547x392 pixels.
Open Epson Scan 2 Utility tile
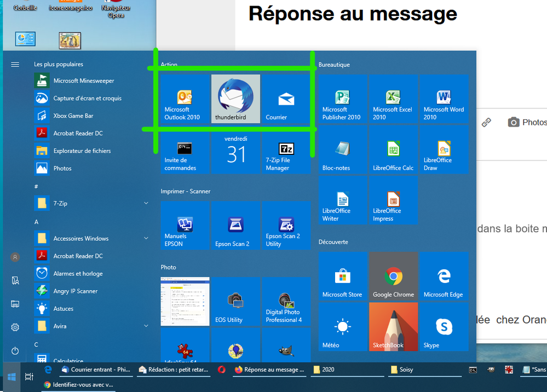(286, 226)
